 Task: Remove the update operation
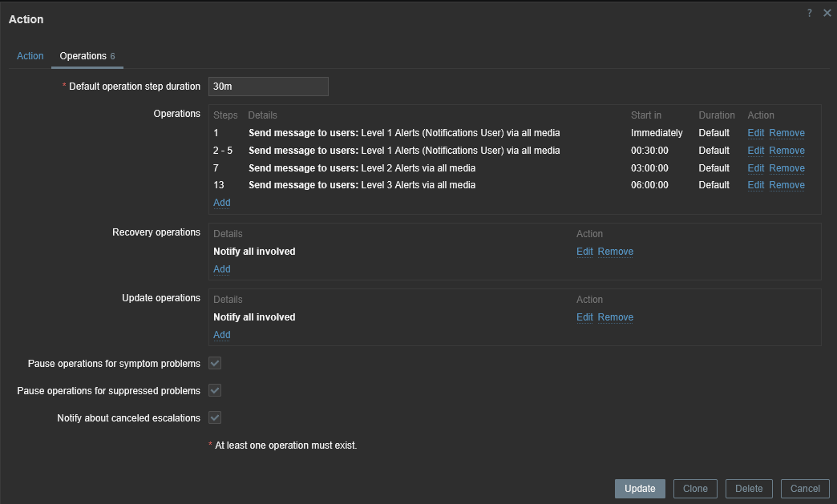coord(615,317)
